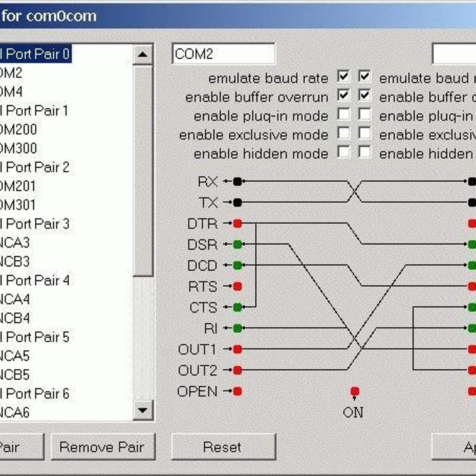Enable right-side 'hidden mode' checkbox
This screenshot has height=476, width=476.
coord(365,152)
